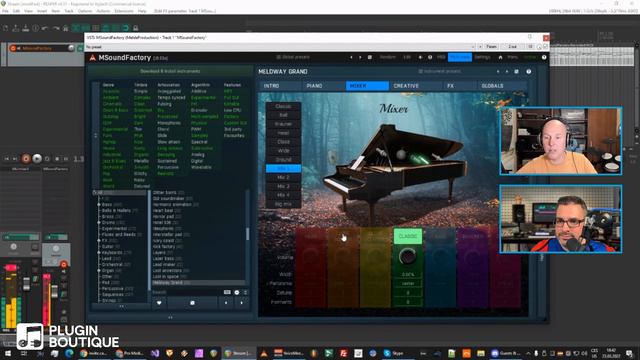Click the Param button in VST header
The image size is (640, 360).
[x=491, y=47]
